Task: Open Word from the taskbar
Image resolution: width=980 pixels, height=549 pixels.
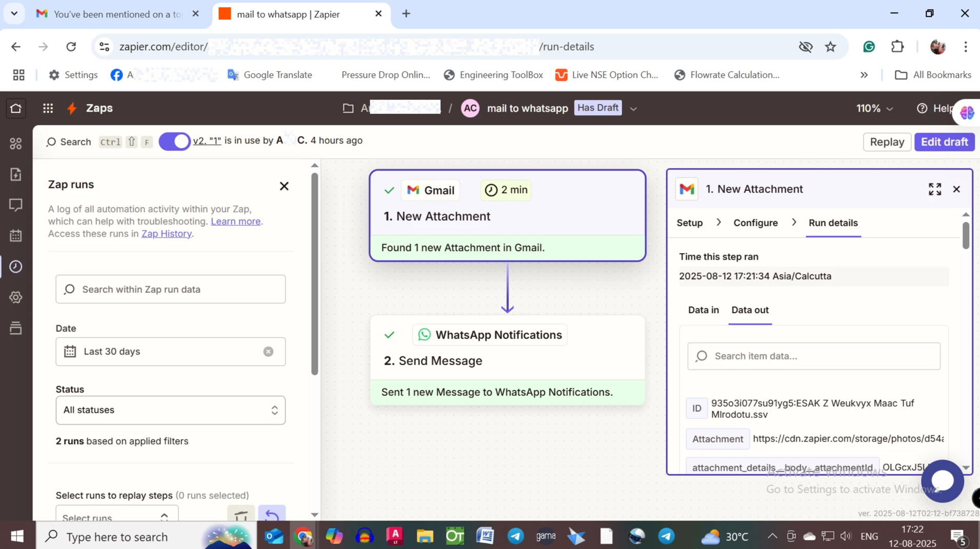Action: tap(485, 537)
